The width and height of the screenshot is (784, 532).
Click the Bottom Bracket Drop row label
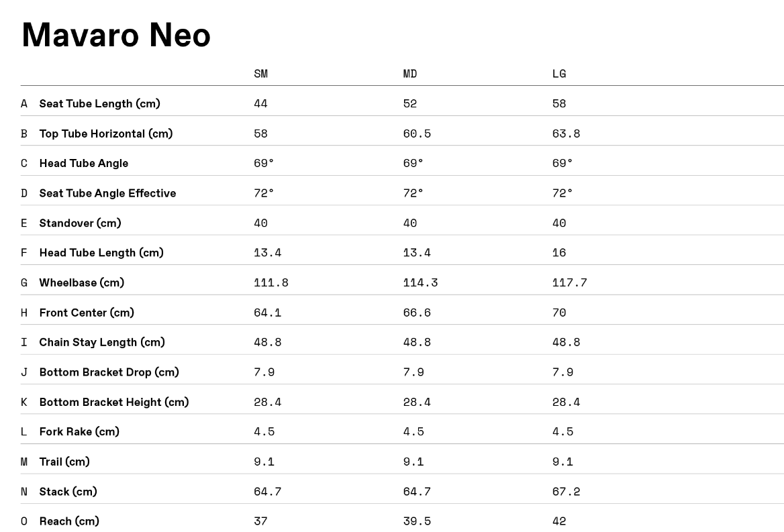click(x=109, y=372)
